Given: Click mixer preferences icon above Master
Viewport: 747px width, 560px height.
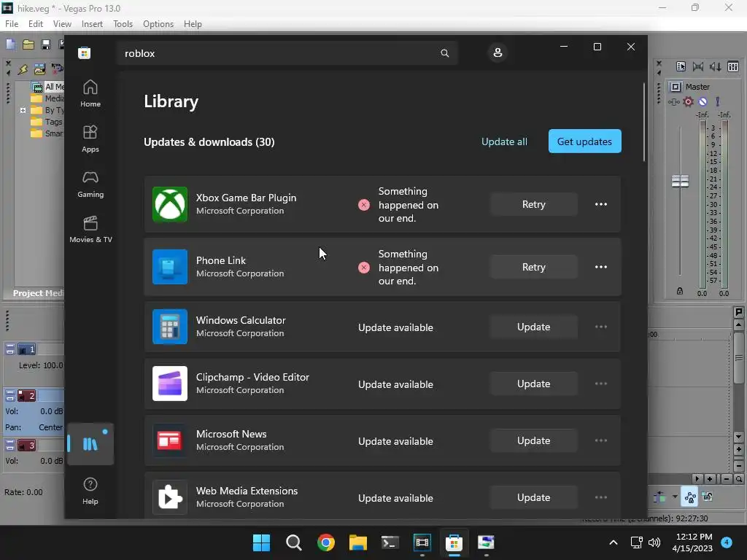Looking at the screenshot, I should pyautogui.click(x=681, y=66).
